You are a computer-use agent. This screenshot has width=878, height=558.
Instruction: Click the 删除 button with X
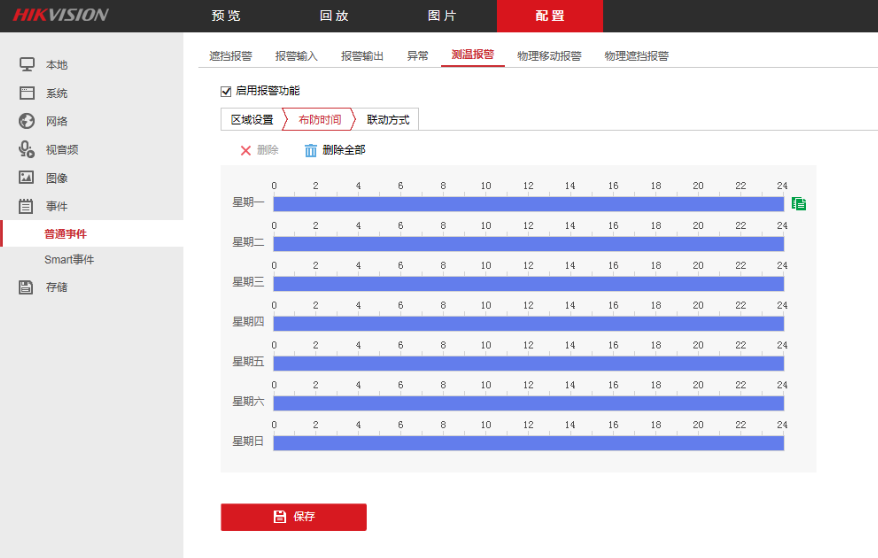(x=259, y=150)
